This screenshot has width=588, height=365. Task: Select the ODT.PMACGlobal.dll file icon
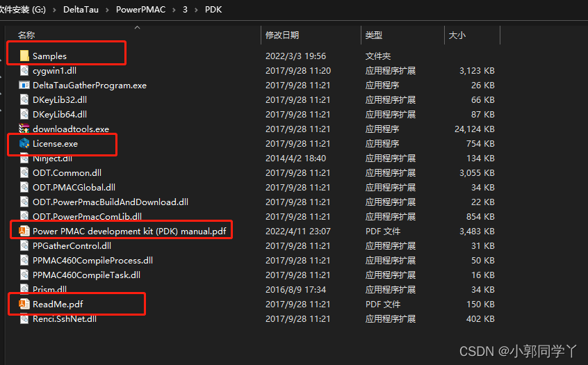[24, 187]
